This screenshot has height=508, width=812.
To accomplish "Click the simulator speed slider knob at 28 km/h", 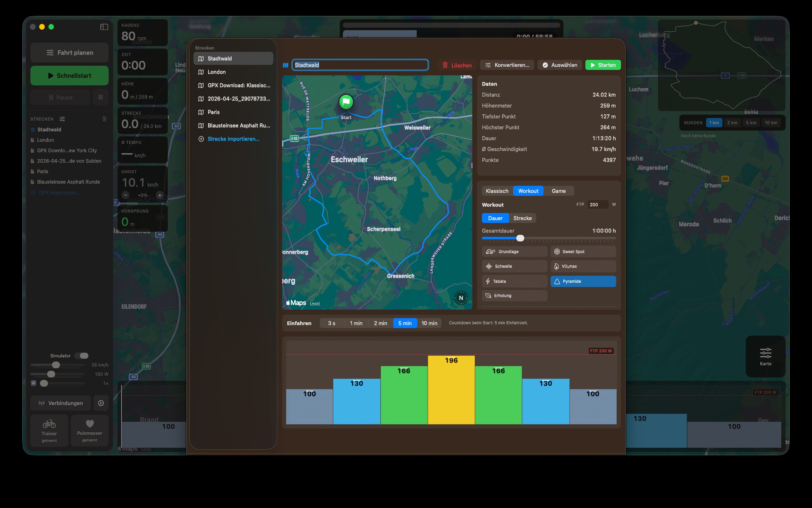I will [56, 365].
